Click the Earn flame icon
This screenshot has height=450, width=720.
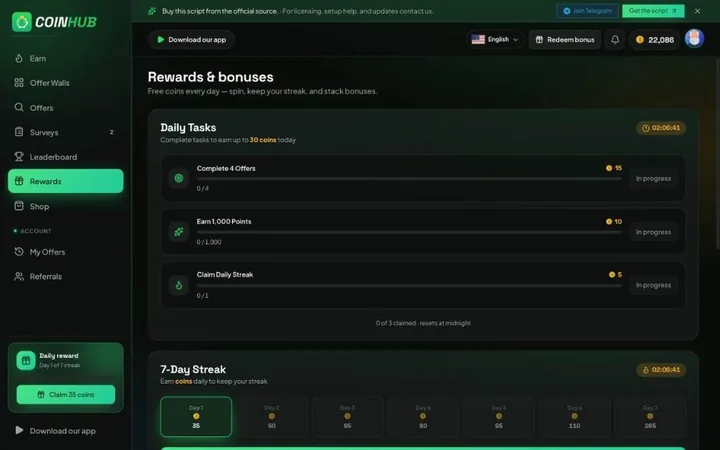pyautogui.click(x=19, y=58)
